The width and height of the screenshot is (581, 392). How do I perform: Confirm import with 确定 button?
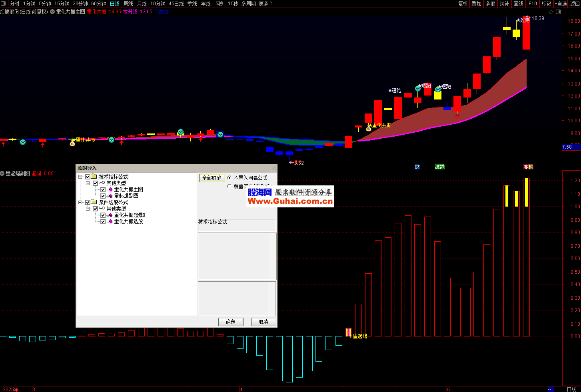(x=231, y=322)
